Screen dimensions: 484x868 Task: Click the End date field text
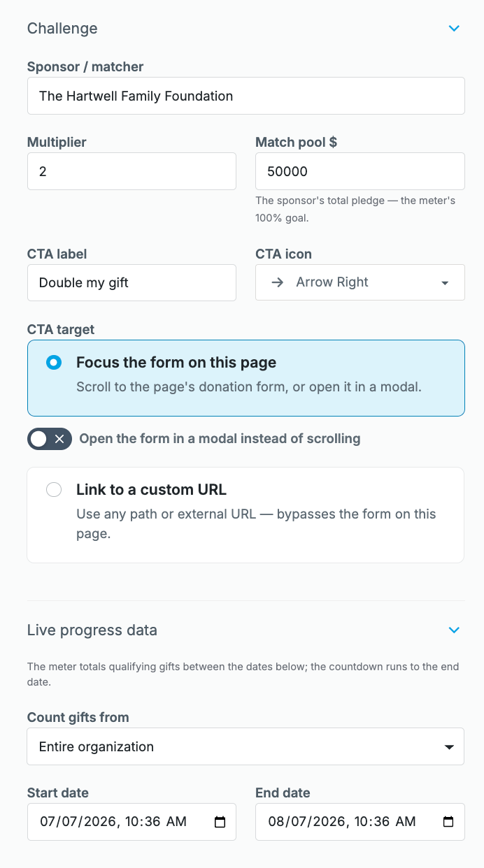[x=343, y=822]
